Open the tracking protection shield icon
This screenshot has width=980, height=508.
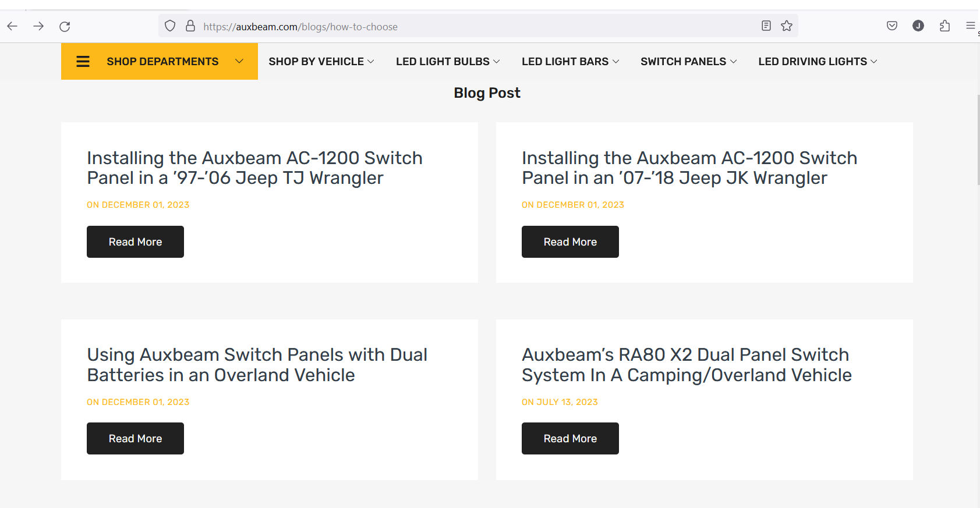coord(170,26)
